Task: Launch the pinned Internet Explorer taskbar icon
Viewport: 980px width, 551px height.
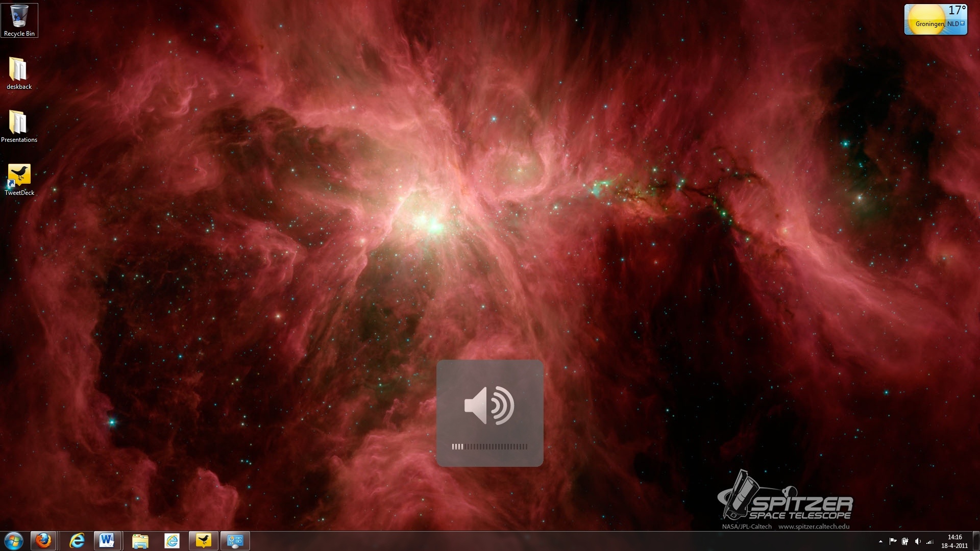Action: (77, 541)
